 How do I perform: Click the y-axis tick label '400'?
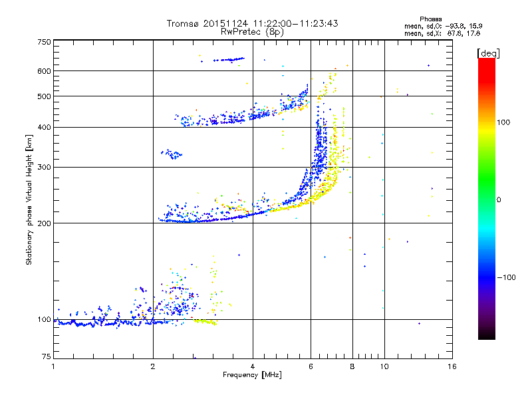click(x=44, y=128)
